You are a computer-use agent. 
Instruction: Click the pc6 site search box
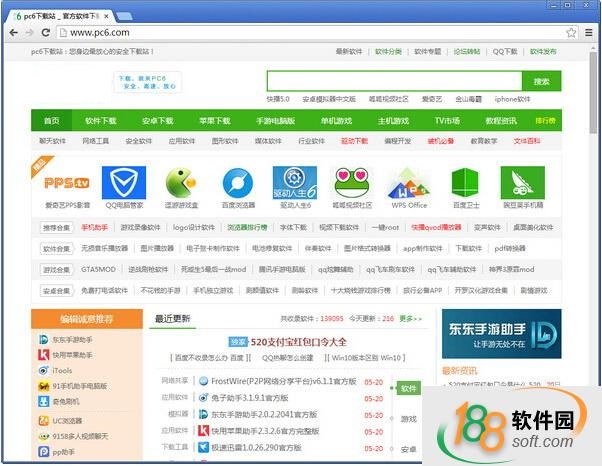pos(395,81)
